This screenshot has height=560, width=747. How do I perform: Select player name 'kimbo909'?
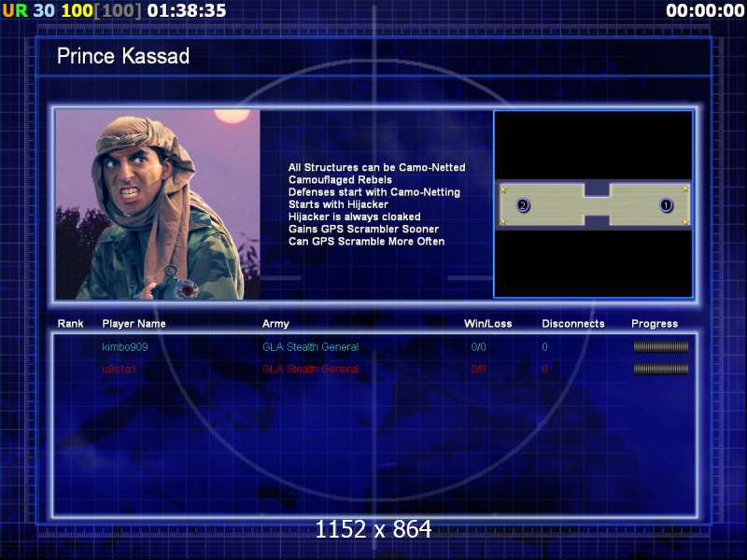(125, 346)
